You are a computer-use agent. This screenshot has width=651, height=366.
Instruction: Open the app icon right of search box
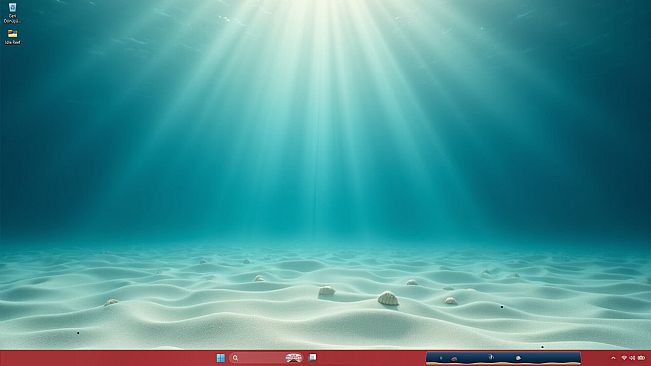pos(313,357)
